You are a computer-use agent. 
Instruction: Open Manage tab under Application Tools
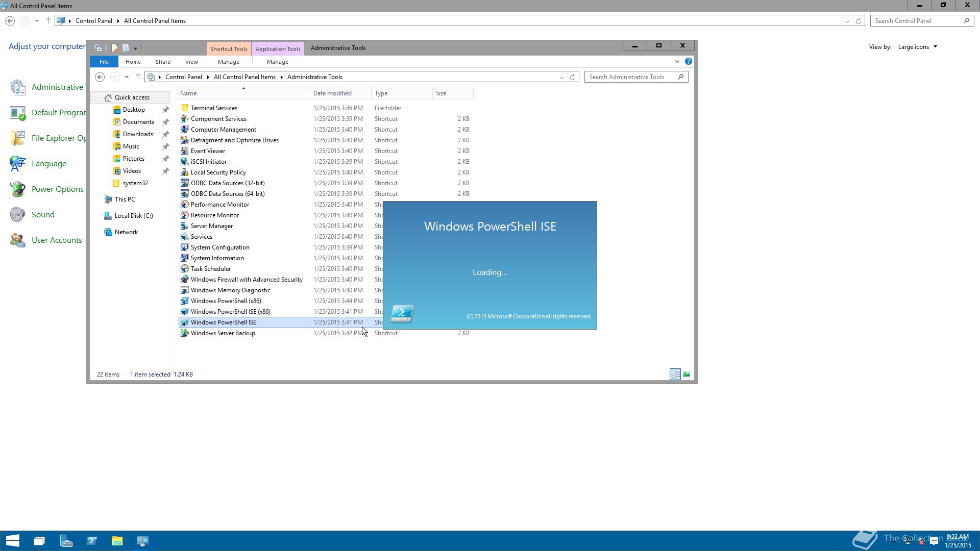click(x=278, y=62)
